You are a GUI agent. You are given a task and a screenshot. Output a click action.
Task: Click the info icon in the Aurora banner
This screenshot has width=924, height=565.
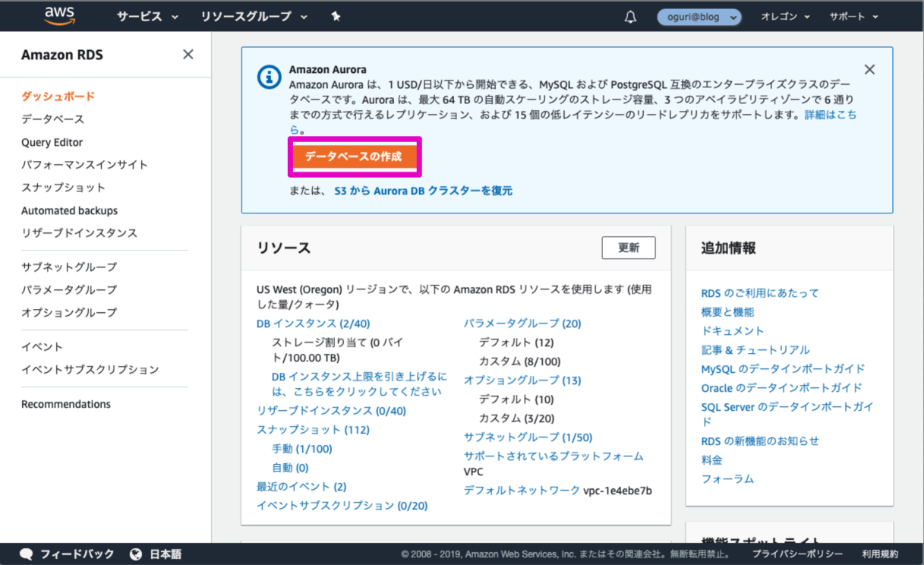pyautogui.click(x=269, y=77)
